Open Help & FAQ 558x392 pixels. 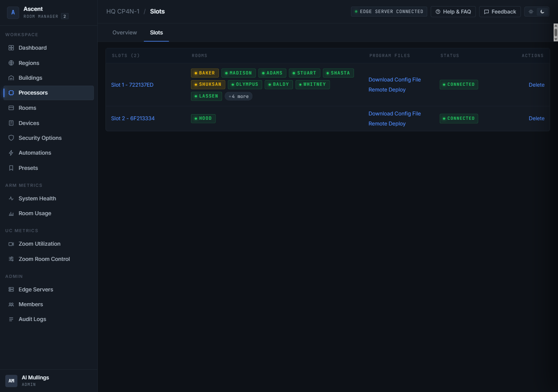(453, 12)
